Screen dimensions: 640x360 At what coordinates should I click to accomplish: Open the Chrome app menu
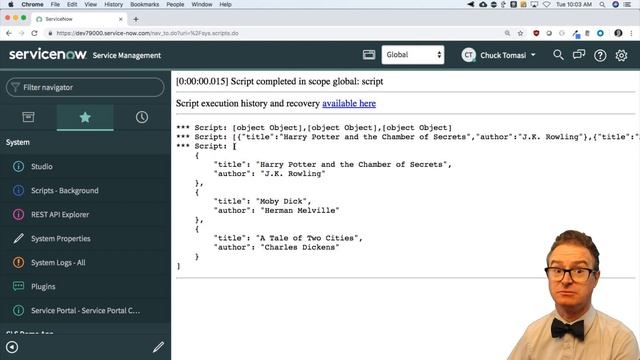tap(32, 4)
